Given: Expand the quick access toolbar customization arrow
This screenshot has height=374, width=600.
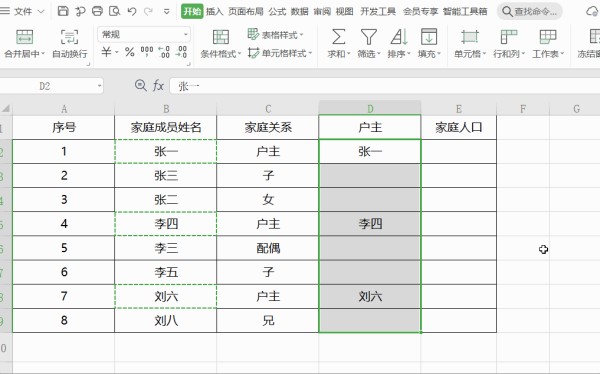Looking at the screenshot, I should (166, 11).
